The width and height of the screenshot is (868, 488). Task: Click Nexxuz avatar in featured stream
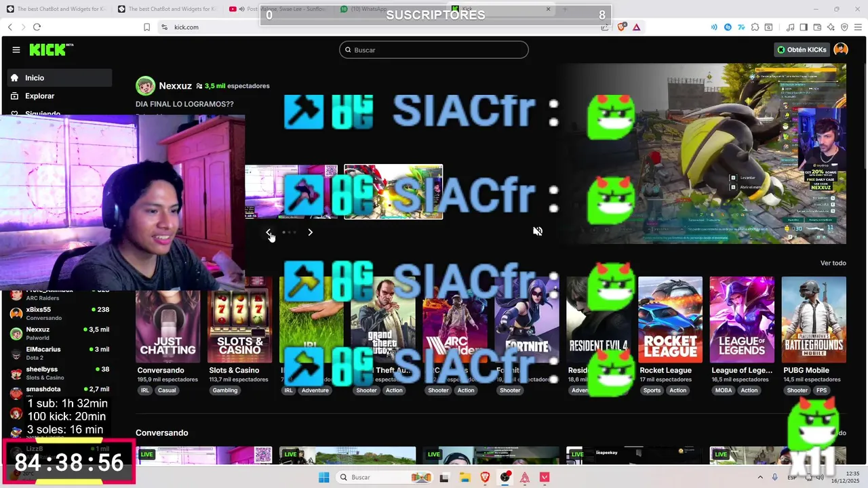(x=145, y=86)
